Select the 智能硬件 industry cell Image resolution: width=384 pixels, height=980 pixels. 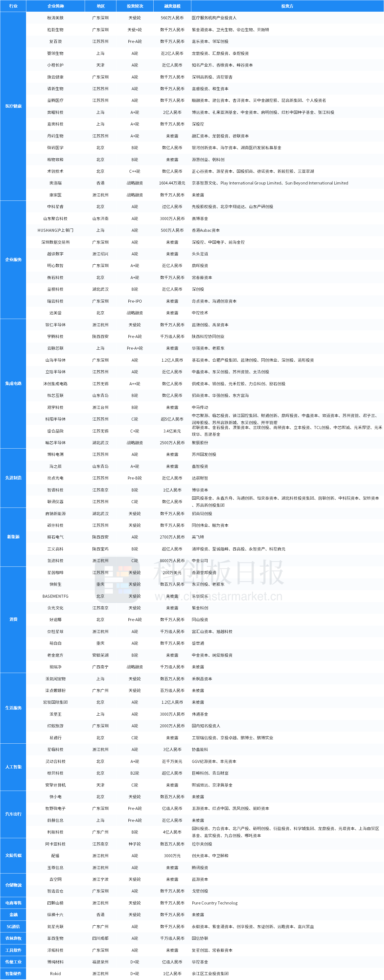pos(13,974)
